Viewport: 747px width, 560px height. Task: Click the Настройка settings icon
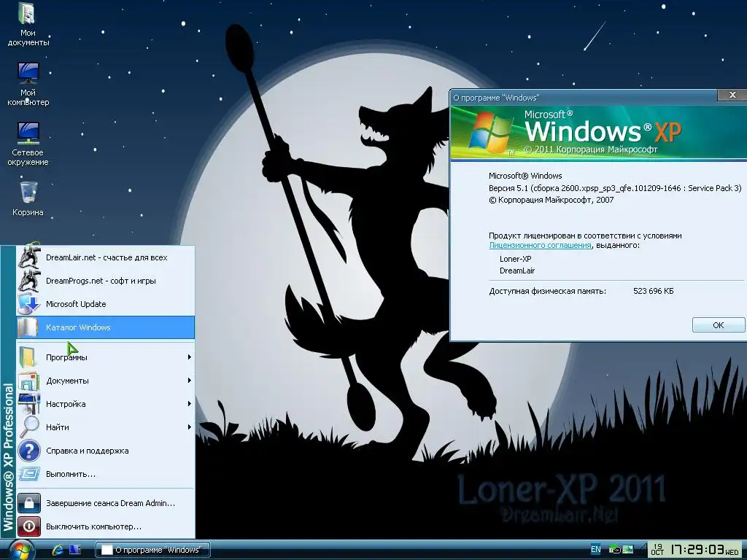[28, 404]
